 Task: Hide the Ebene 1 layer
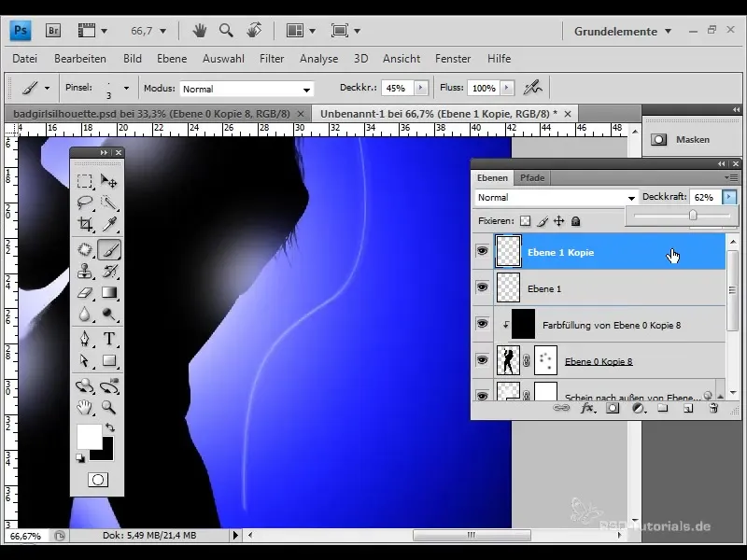coord(482,287)
